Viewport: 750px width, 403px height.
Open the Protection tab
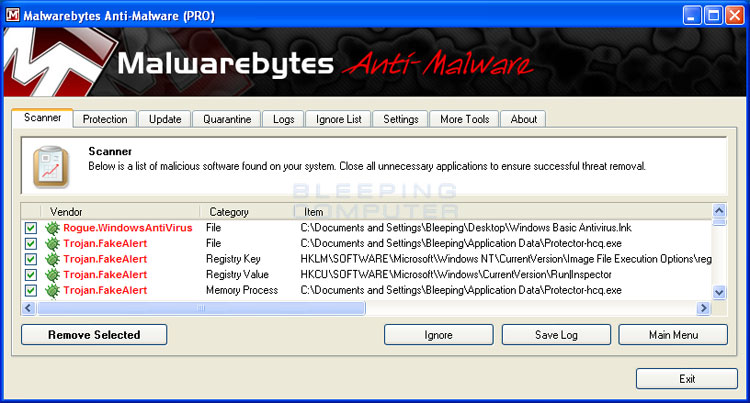point(105,119)
